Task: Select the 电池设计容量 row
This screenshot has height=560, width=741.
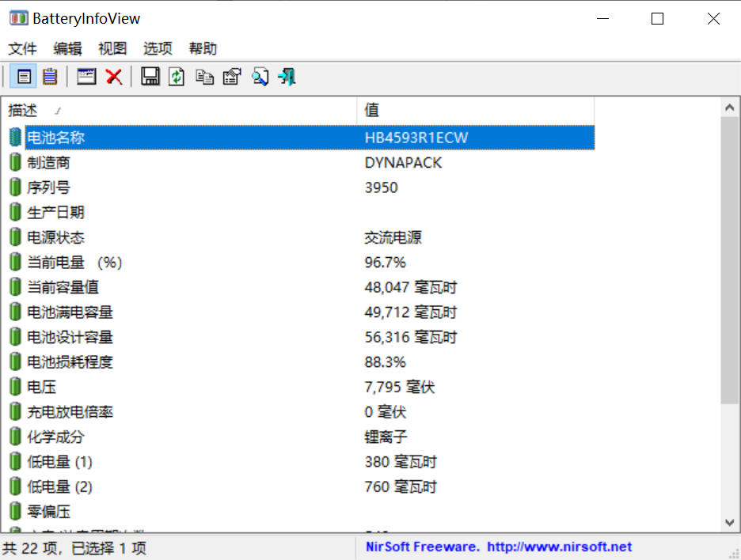Action: [x=302, y=337]
